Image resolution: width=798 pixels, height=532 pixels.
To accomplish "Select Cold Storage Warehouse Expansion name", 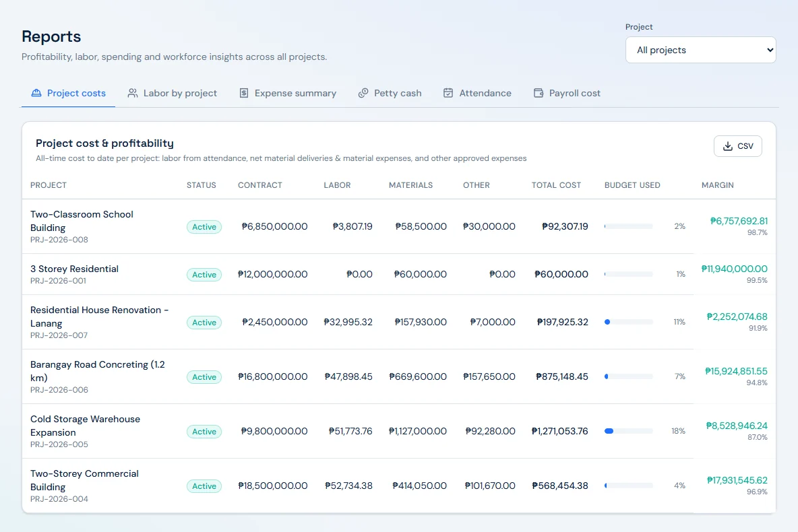I will (x=85, y=425).
